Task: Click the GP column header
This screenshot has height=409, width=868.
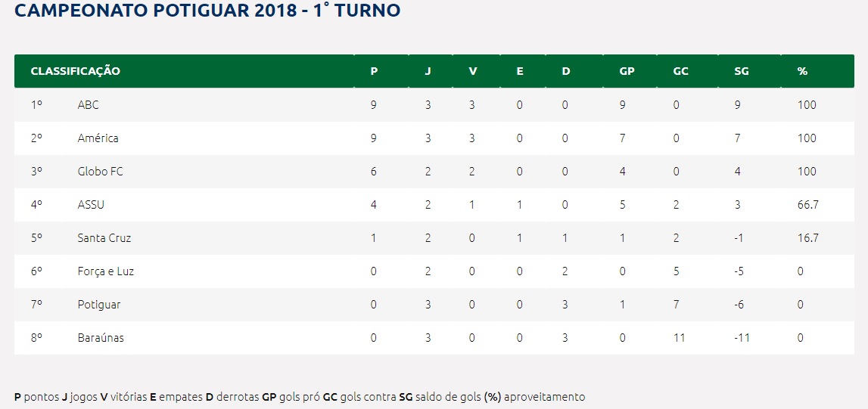Action: [627, 71]
